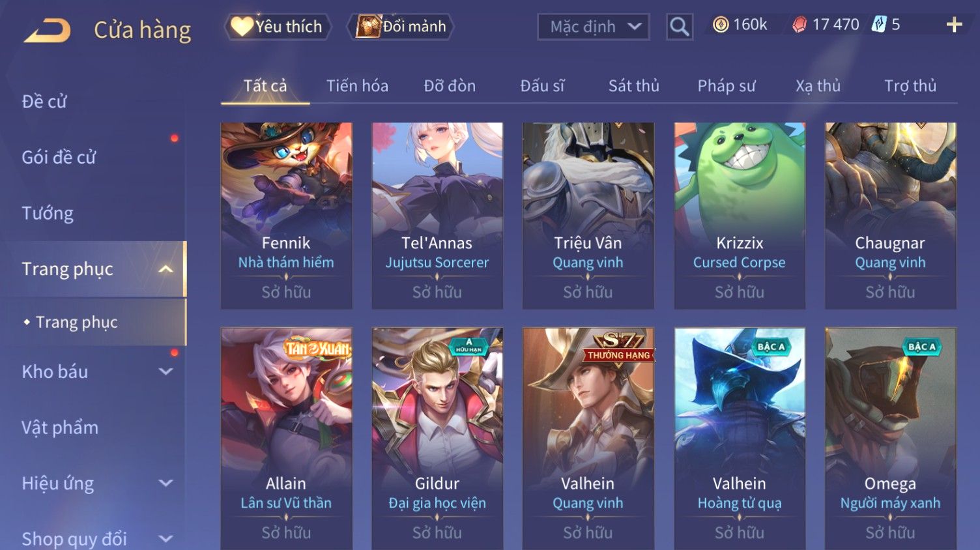Select Fennik Nhà thám hiểm skin card

[286, 216]
